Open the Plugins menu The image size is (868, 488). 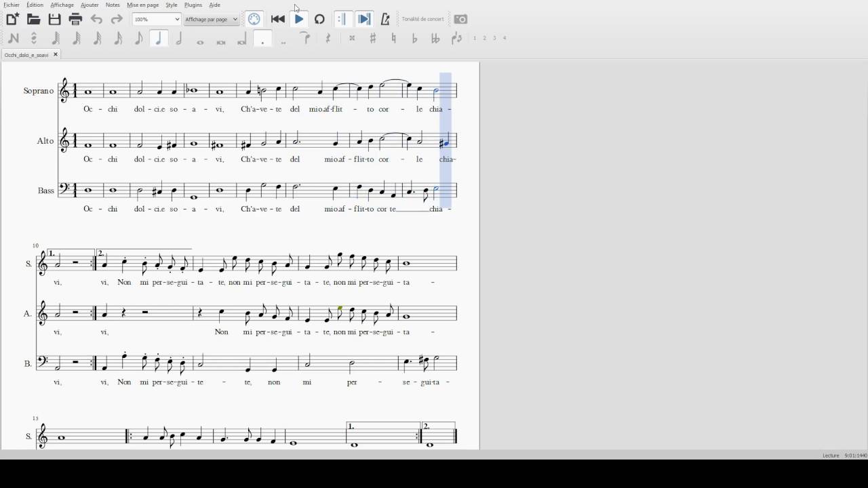[x=193, y=5]
